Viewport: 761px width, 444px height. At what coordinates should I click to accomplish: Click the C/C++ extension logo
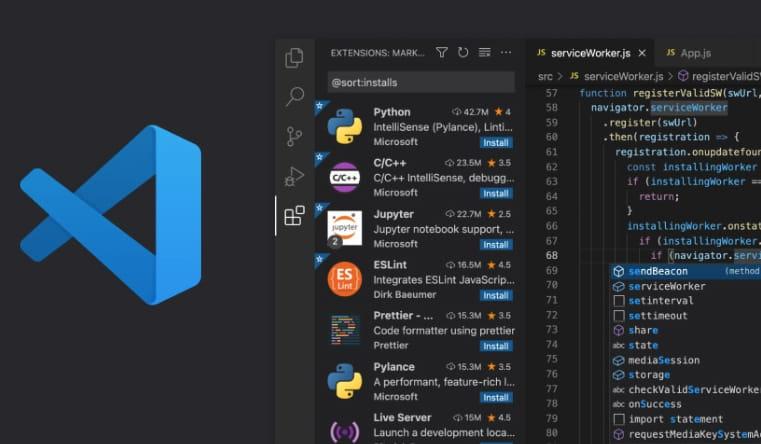point(345,178)
